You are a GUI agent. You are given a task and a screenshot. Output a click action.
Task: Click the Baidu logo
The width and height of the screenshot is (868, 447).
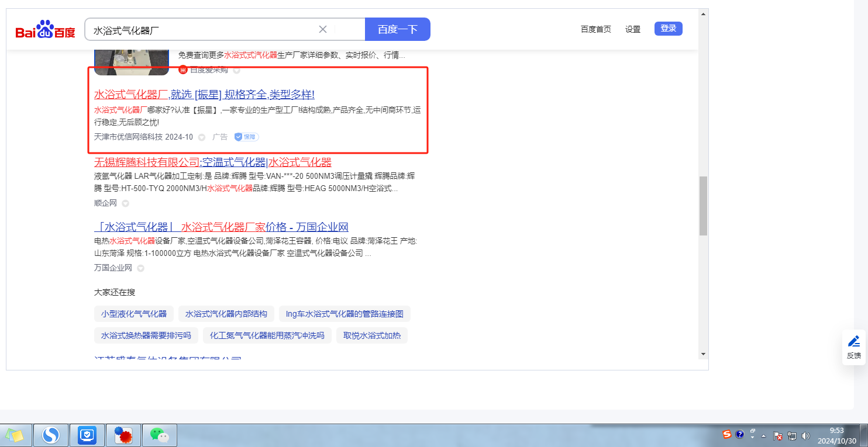coord(45,29)
